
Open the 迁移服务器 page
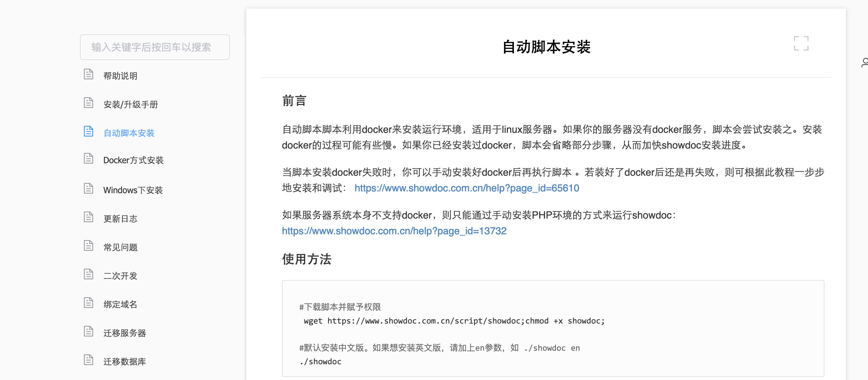(125, 332)
